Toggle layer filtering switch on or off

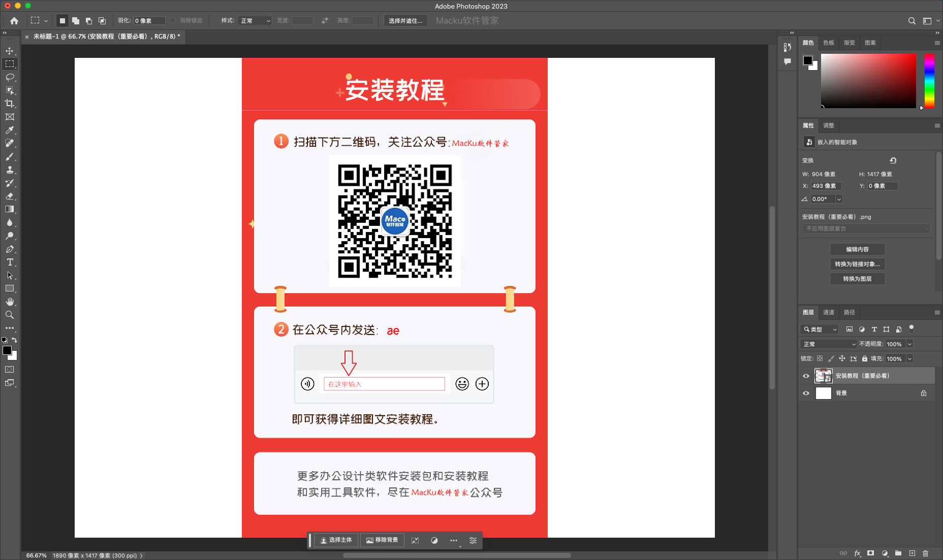911,328
